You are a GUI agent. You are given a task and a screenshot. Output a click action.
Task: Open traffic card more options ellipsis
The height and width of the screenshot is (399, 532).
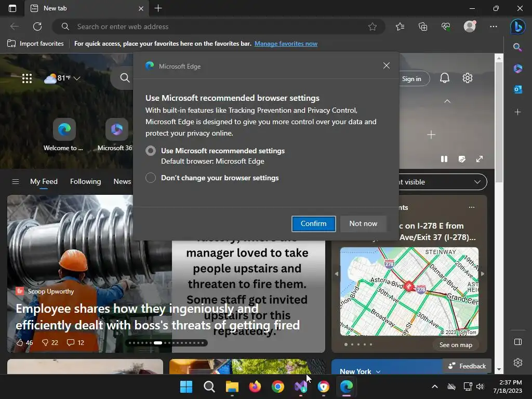coord(472,207)
